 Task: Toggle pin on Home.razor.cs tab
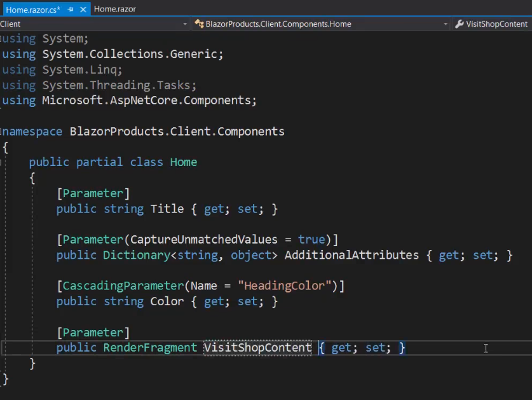71,10
